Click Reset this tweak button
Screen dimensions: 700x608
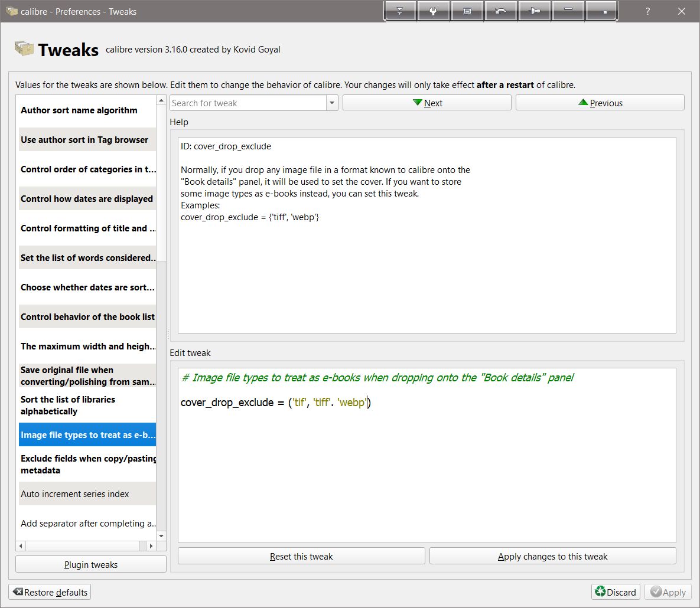coord(301,556)
